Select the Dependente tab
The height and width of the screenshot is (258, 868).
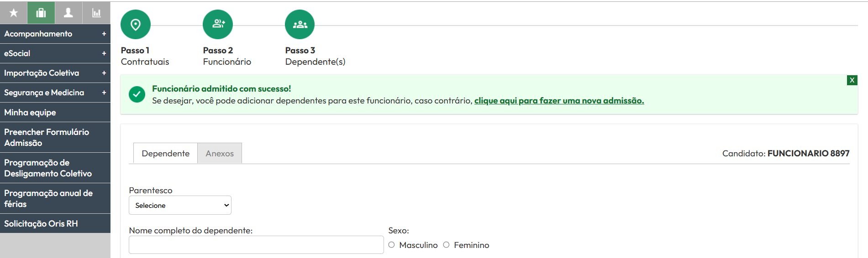pyautogui.click(x=165, y=153)
